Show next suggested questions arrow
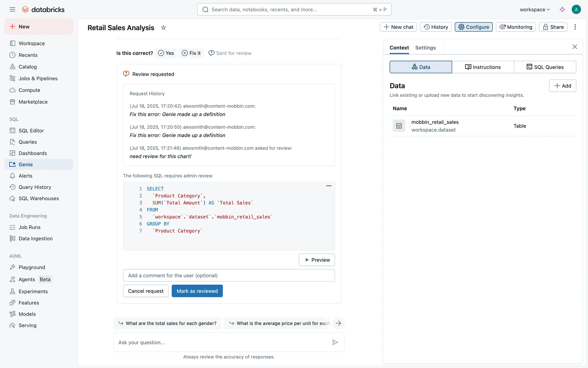Screen dimensions: 588x368 coord(338,323)
